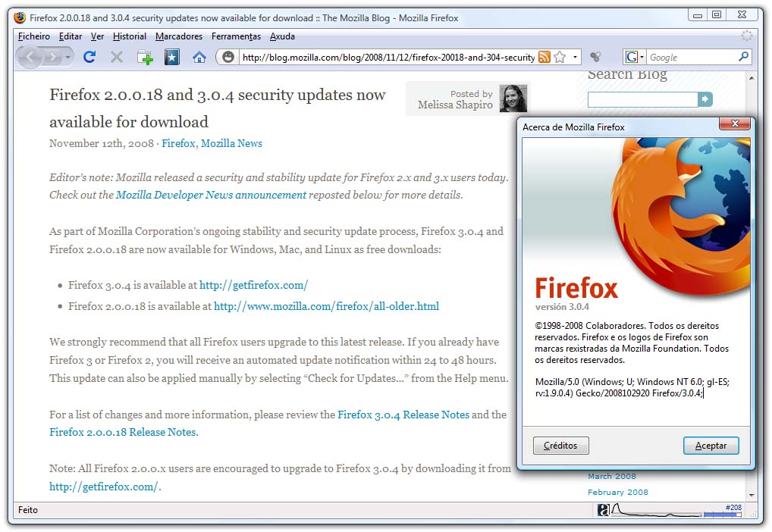772x532 pixels.
Task: Click the bottom getfirefox.com link in note
Action: [x=103, y=487]
